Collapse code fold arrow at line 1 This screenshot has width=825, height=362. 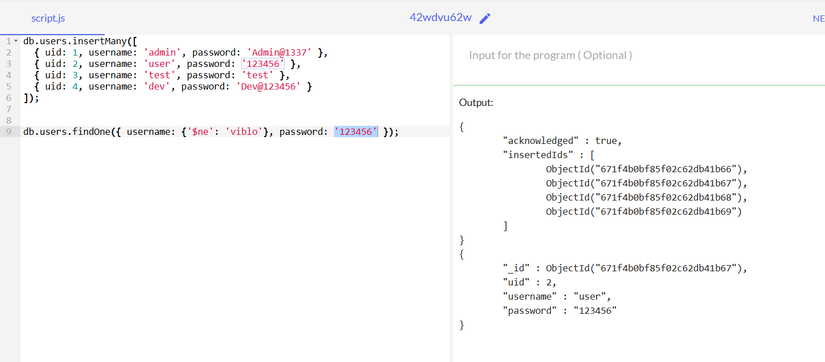(16, 41)
